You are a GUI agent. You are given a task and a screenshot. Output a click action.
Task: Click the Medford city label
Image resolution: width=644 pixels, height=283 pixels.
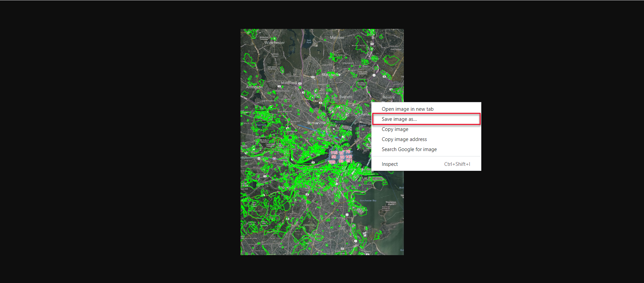click(289, 83)
